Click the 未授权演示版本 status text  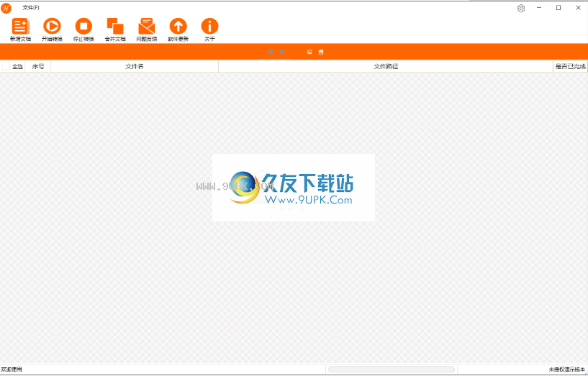click(567, 370)
